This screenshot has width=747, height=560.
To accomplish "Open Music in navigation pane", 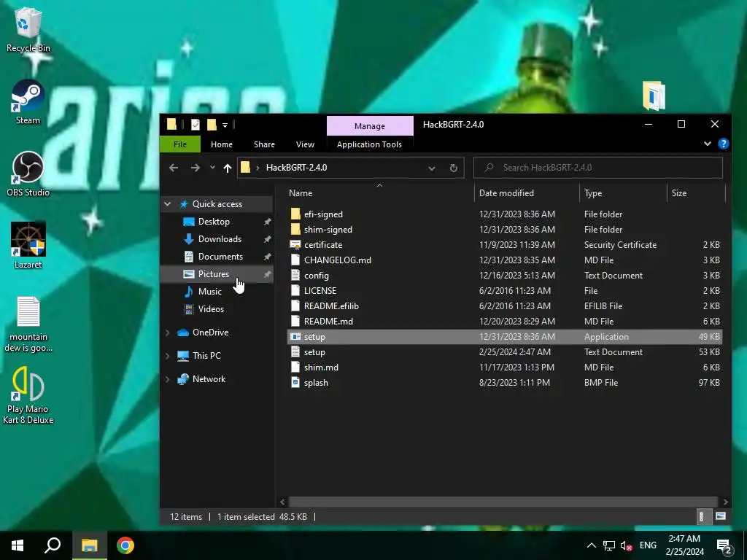I will coord(209,292).
